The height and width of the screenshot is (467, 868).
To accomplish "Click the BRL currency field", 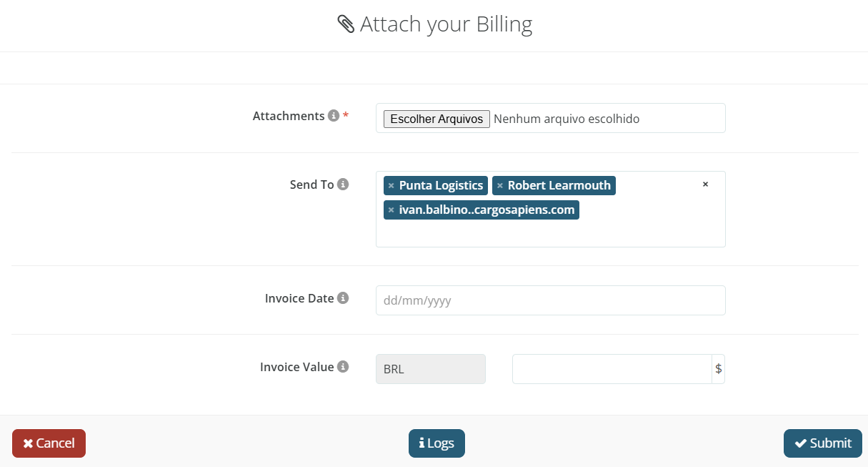I will tap(430, 369).
